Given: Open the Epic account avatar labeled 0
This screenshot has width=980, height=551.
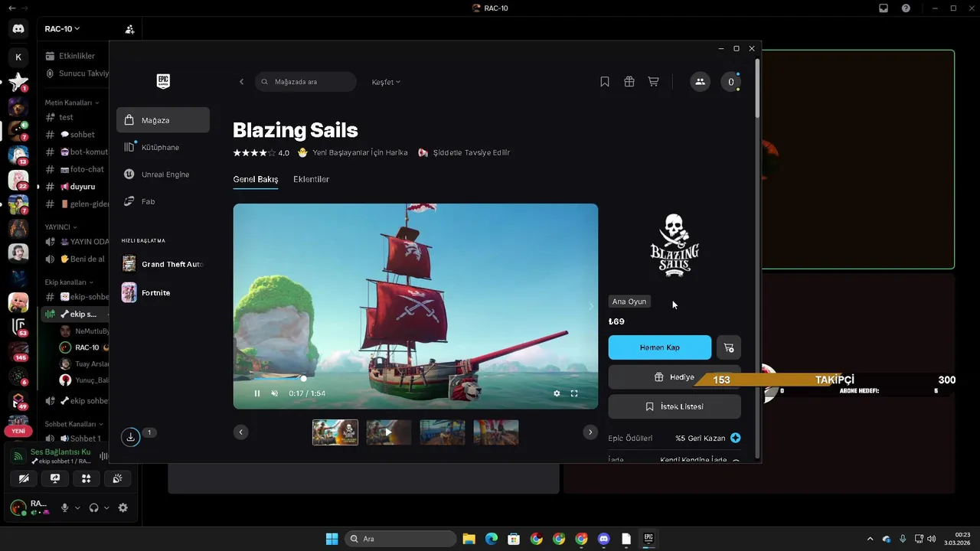Looking at the screenshot, I should pos(731,82).
